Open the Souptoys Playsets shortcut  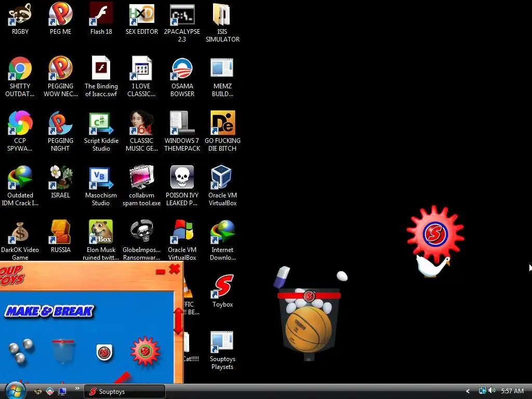222,350
